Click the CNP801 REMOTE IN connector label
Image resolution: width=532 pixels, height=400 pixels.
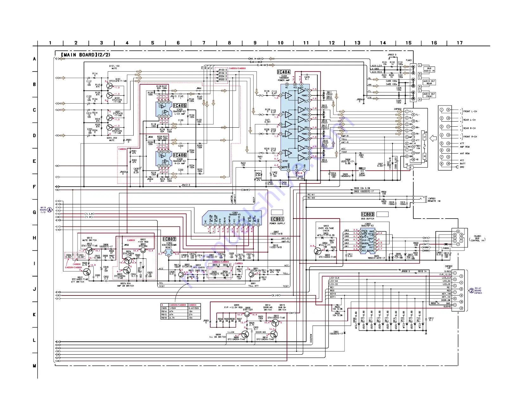(x=434, y=200)
